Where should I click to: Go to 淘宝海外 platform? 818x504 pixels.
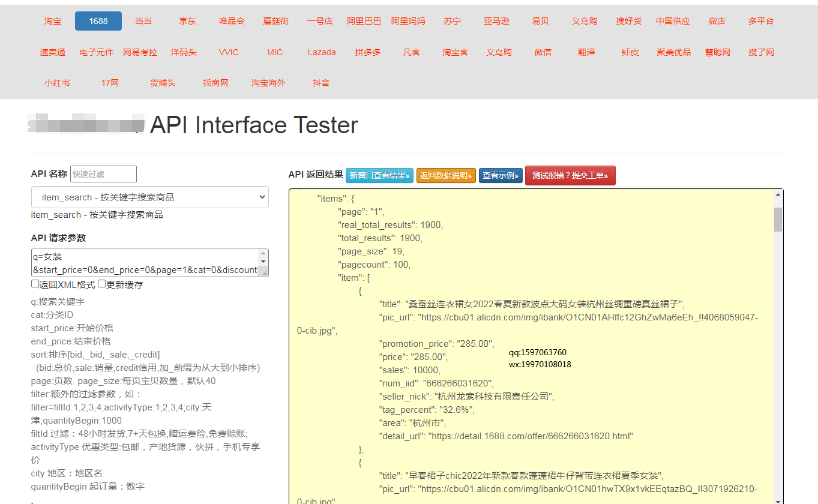click(268, 83)
